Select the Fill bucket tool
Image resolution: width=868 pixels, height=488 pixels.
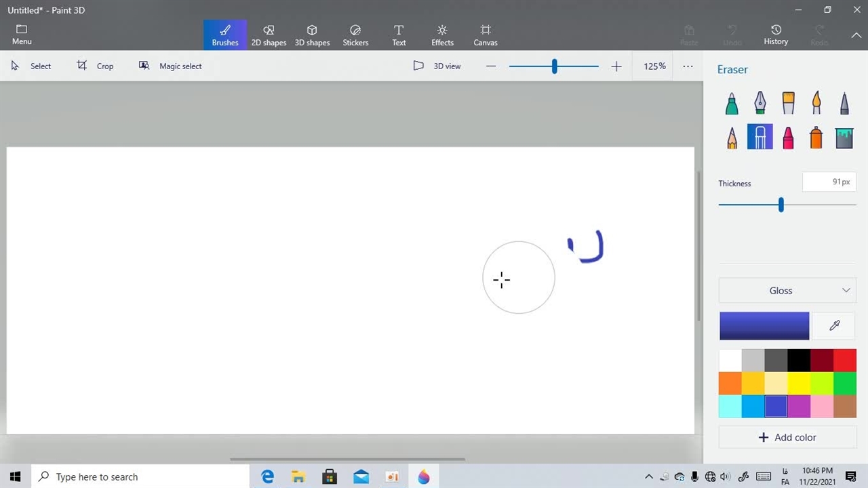[844, 138]
